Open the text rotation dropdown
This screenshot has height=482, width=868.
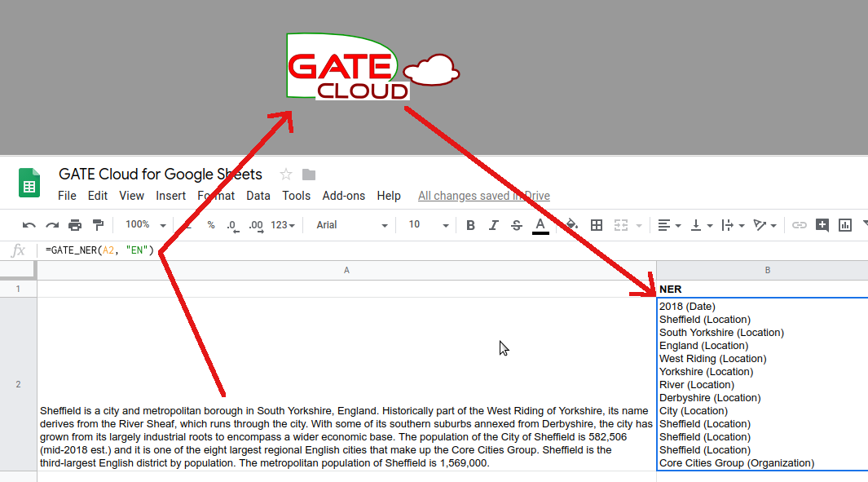[765, 225]
